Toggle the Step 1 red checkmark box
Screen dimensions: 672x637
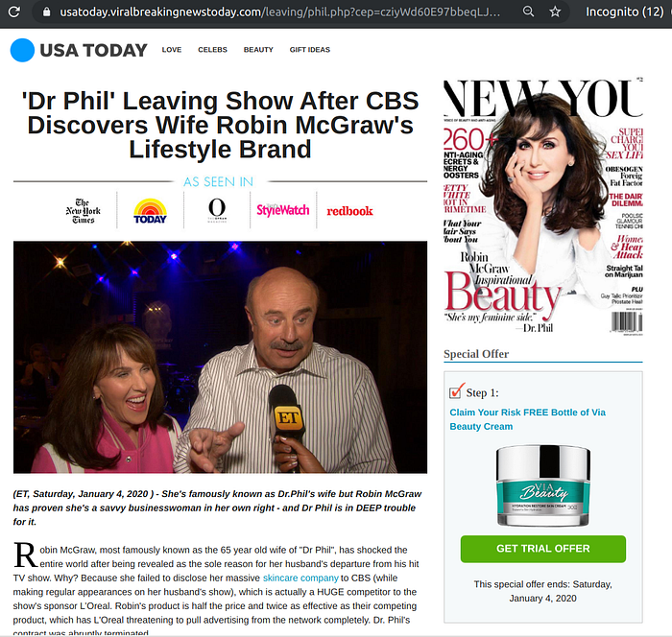[456, 391]
